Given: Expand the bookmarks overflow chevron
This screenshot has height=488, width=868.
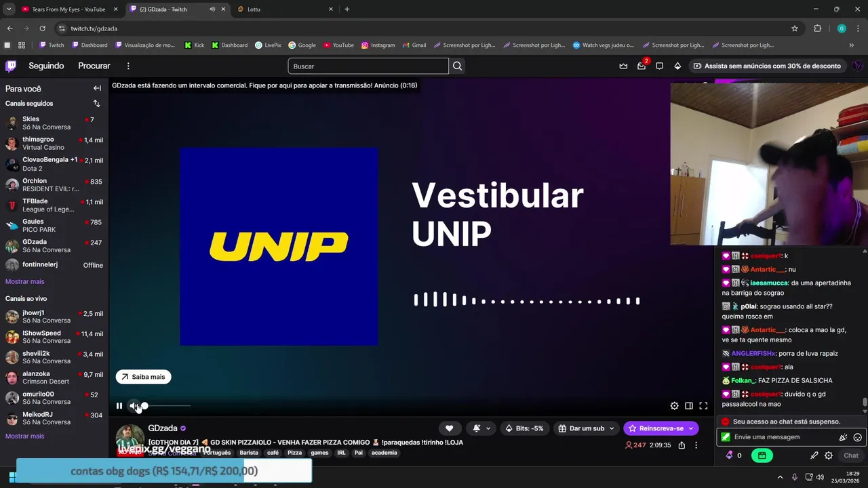Looking at the screenshot, I should 852,45.
